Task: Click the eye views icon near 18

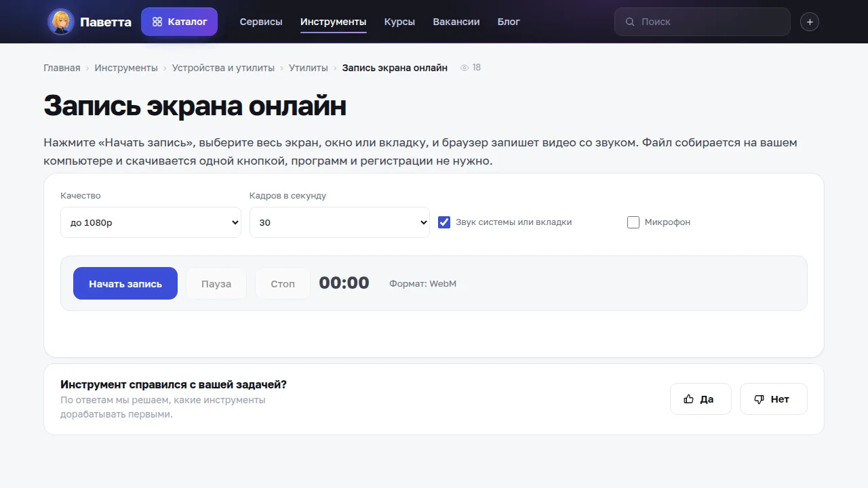Action: point(465,68)
